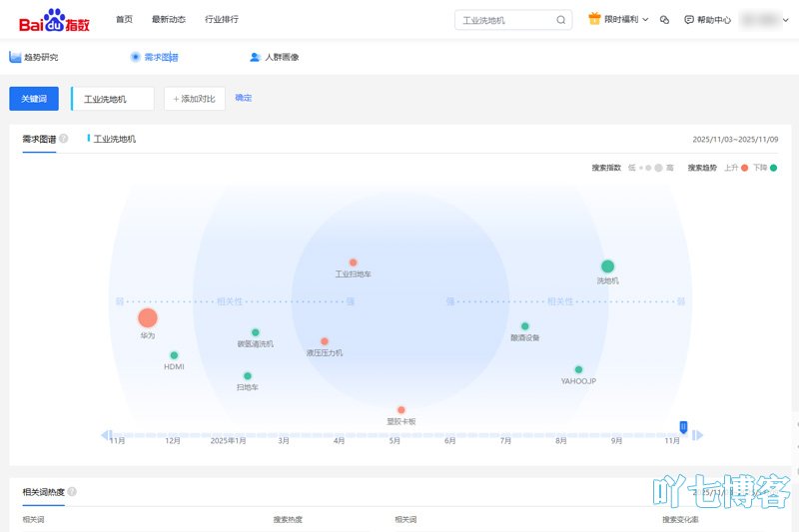Switch to 趋势研究 tab
799x532 pixels.
[x=34, y=57]
